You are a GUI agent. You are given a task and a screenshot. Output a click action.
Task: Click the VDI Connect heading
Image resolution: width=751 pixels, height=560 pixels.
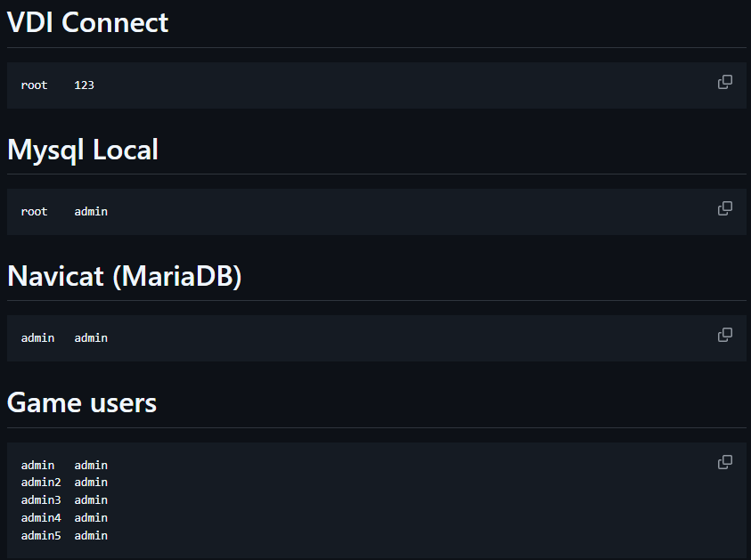[x=87, y=22]
